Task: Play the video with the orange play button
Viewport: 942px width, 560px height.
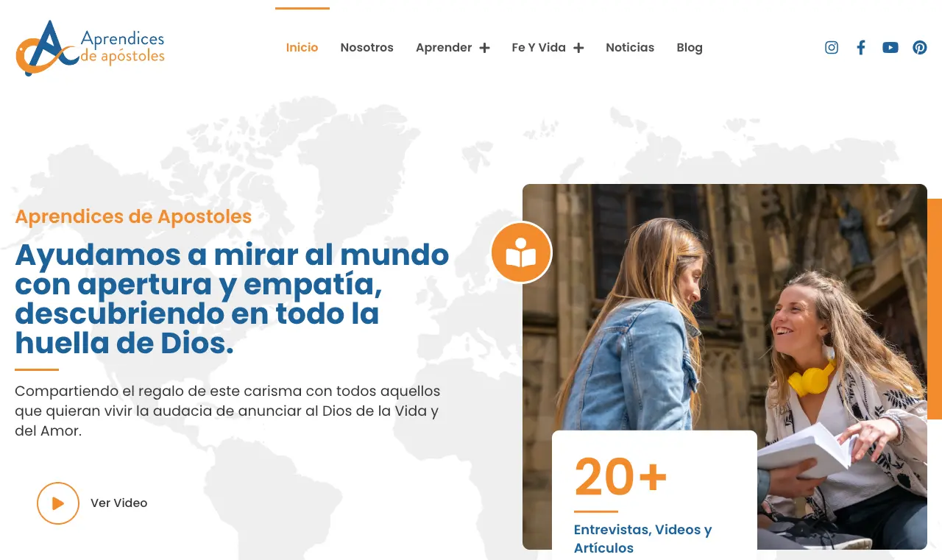Action: (x=58, y=503)
